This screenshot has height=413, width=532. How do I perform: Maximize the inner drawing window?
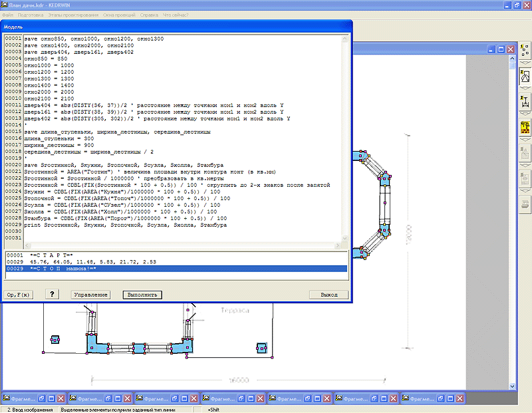[501, 49]
